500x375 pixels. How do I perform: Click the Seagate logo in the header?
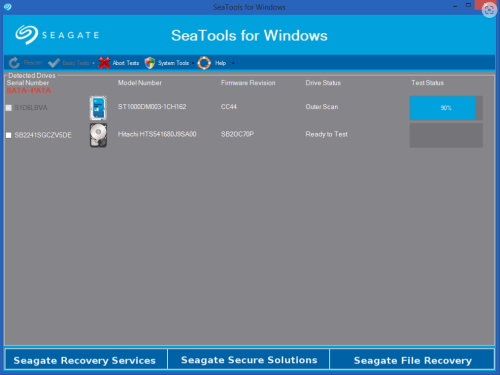[x=57, y=35]
